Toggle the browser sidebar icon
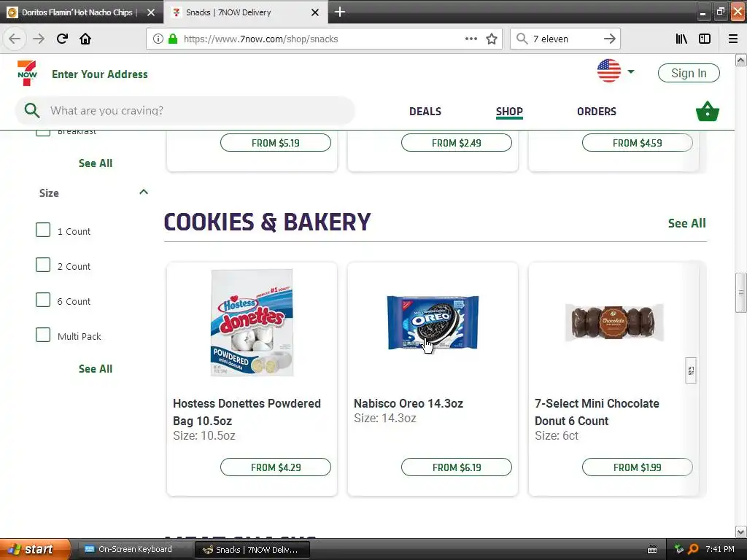 pos(705,39)
